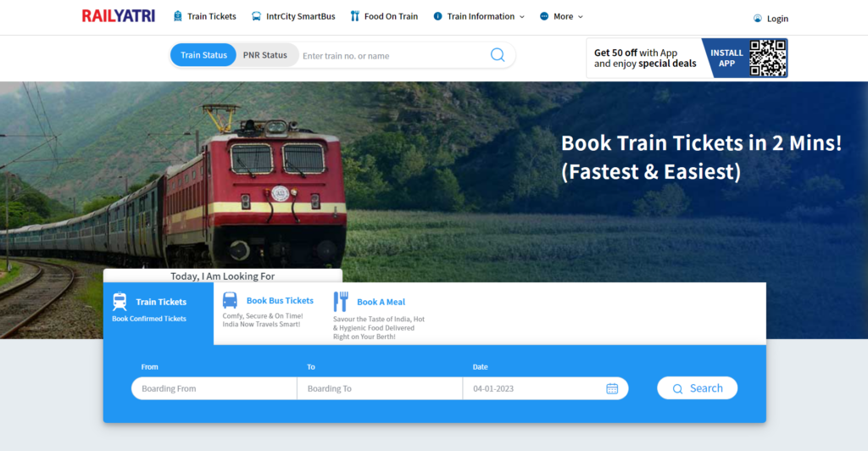Switch to the PNR Status toggle
This screenshot has height=451, width=868.
coord(265,55)
